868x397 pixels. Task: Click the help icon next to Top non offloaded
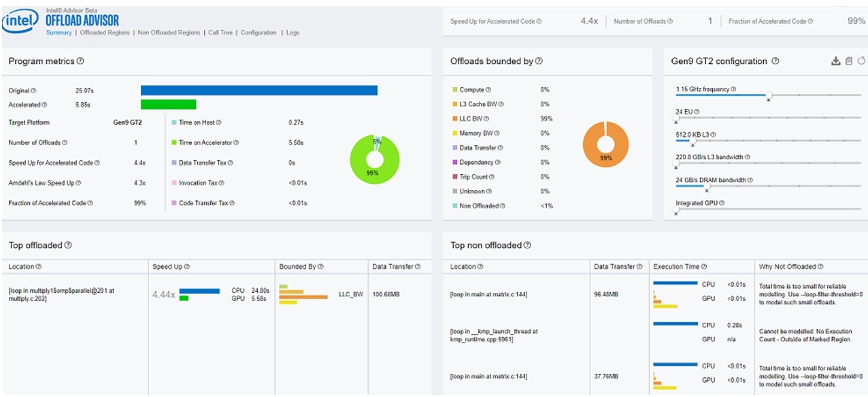tap(527, 245)
